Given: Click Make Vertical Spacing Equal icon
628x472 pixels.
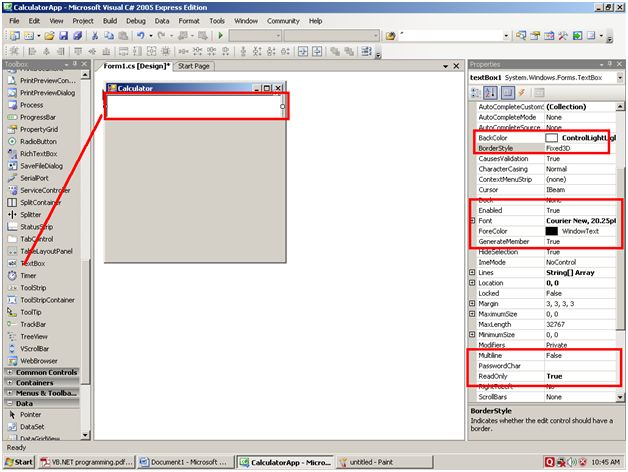Looking at the screenshot, I should (x=243, y=51).
